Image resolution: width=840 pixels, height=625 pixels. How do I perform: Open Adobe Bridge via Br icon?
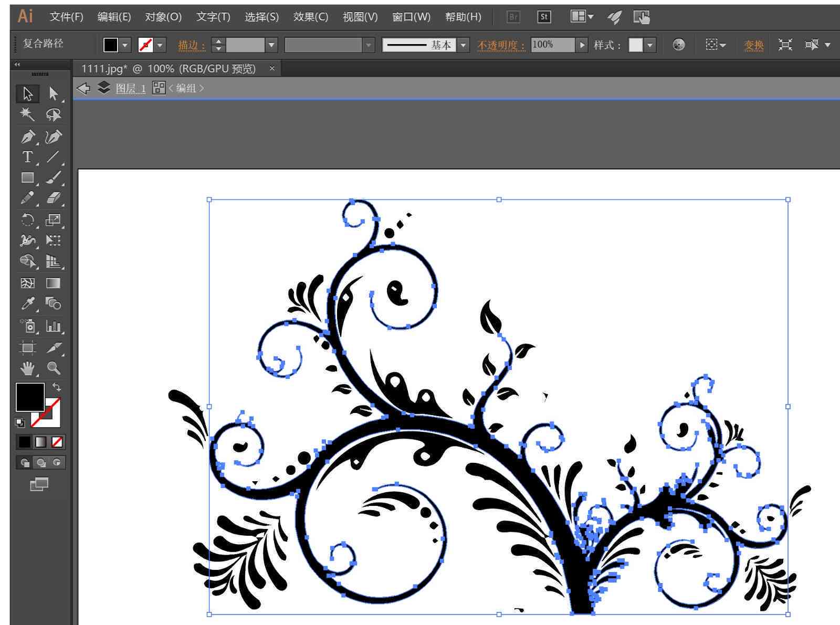[x=513, y=17]
